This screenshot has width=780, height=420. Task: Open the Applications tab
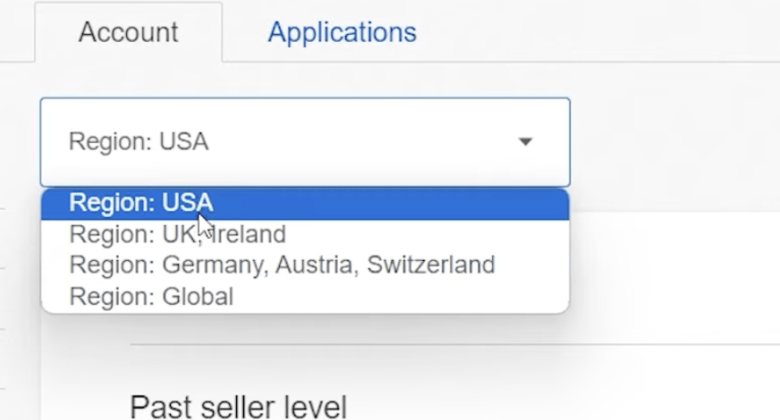tap(342, 32)
